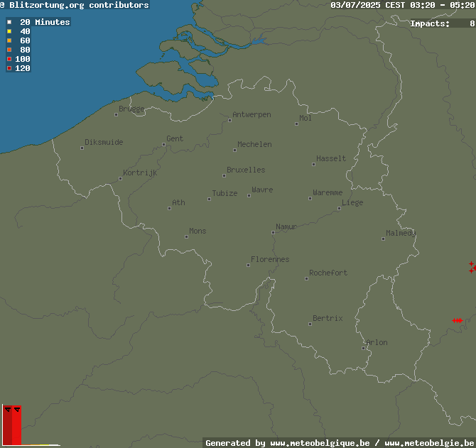Select the Brugge city marker
The height and width of the screenshot is (448, 476).
coord(116,114)
